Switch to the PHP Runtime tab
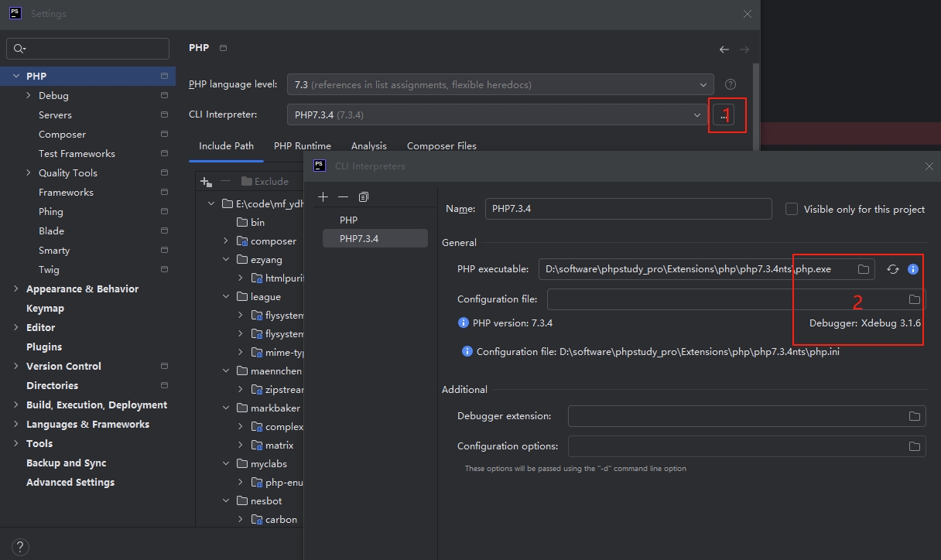The image size is (941, 560). coord(303,145)
